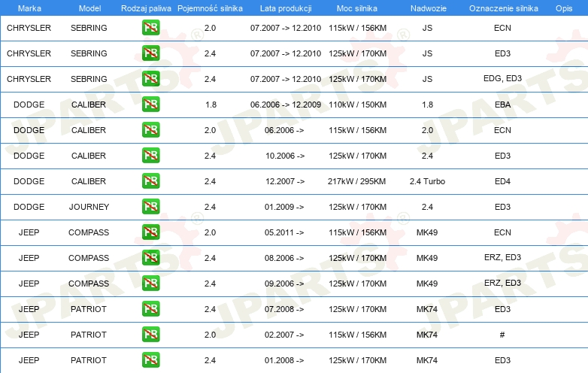Screen dimensions: 588x373
Task: Select the JOURNEY model cell
Action: (x=89, y=207)
